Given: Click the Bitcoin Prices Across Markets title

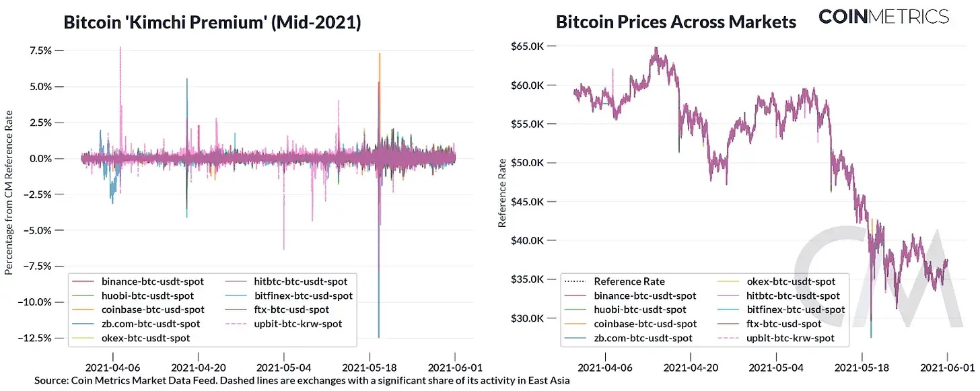Looking at the screenshot, I should (675, 22).
